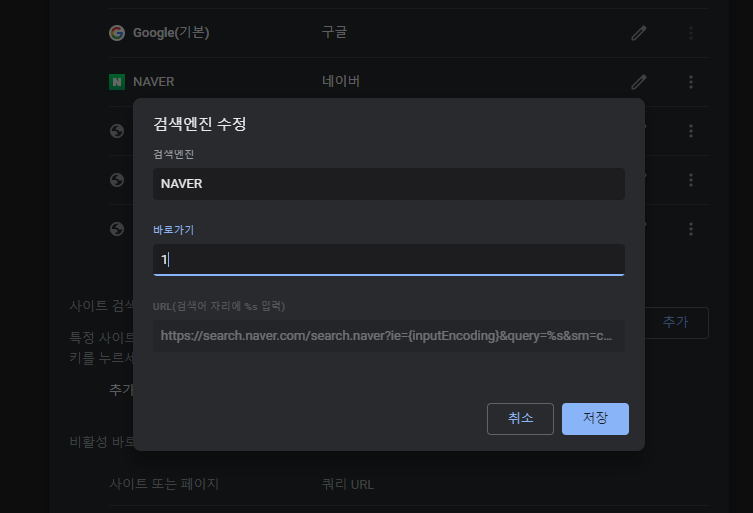This screenshot has width=753, height=513.
Task: Click globe icon of fifth search engine row
Action: [x=117, y=229]
